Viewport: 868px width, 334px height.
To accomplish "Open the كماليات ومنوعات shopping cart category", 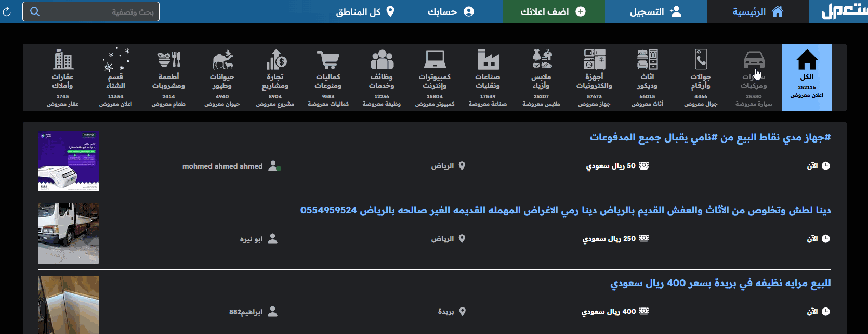I will point(328,78).
